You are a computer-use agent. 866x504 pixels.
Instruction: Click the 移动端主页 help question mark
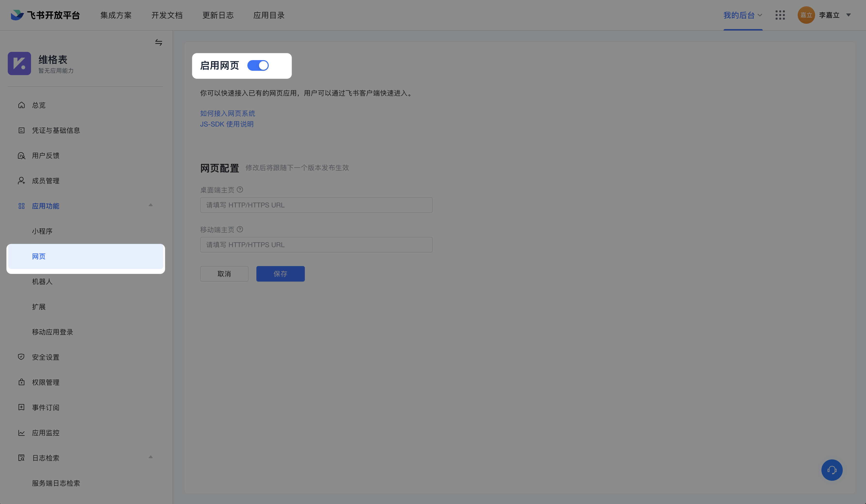point(240,229)
